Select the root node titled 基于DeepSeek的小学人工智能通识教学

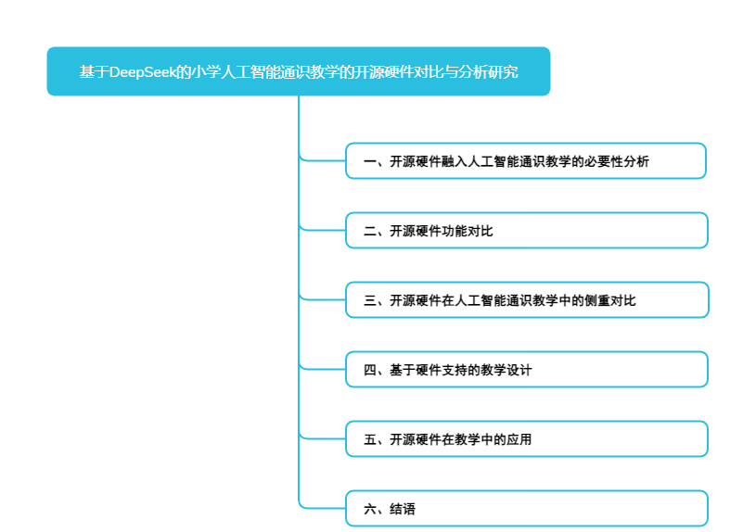[299, 71]
